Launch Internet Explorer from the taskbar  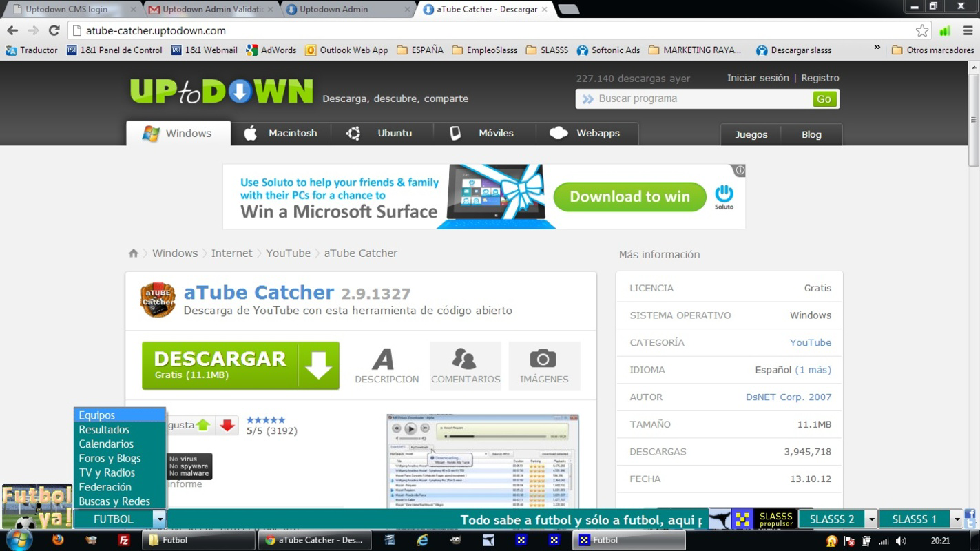tap(423, 540)
